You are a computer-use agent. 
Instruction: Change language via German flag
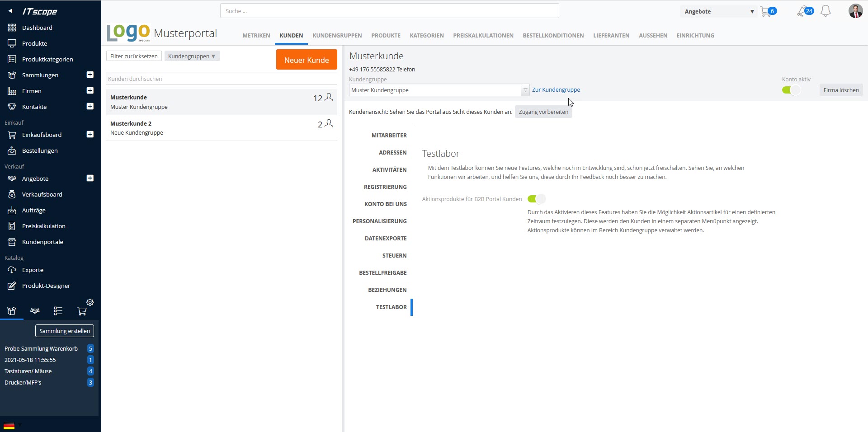(9, 426)
